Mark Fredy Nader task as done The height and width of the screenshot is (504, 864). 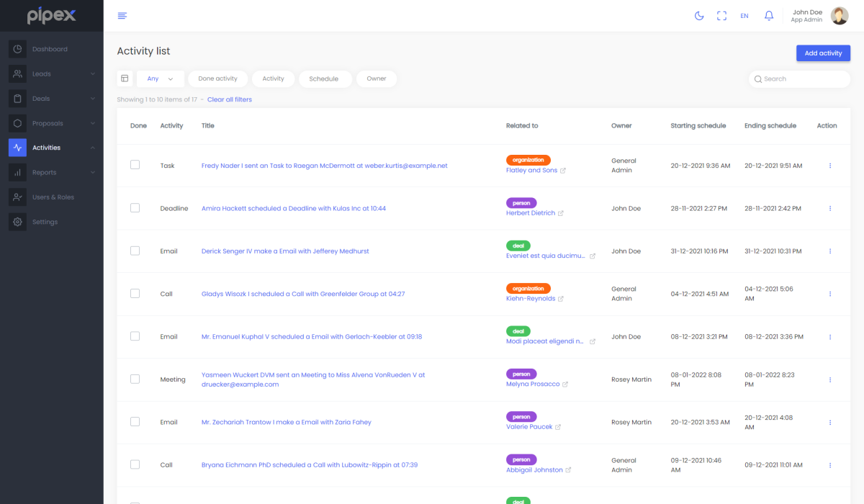pyautogui.click(x=135, y=165)
